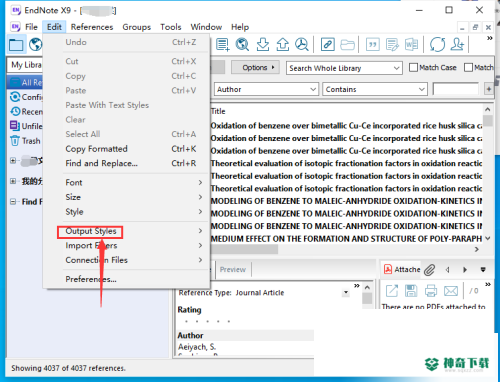Screen dimensions: 500x382
Task: Click the Options button
Action: click(255, 67)
